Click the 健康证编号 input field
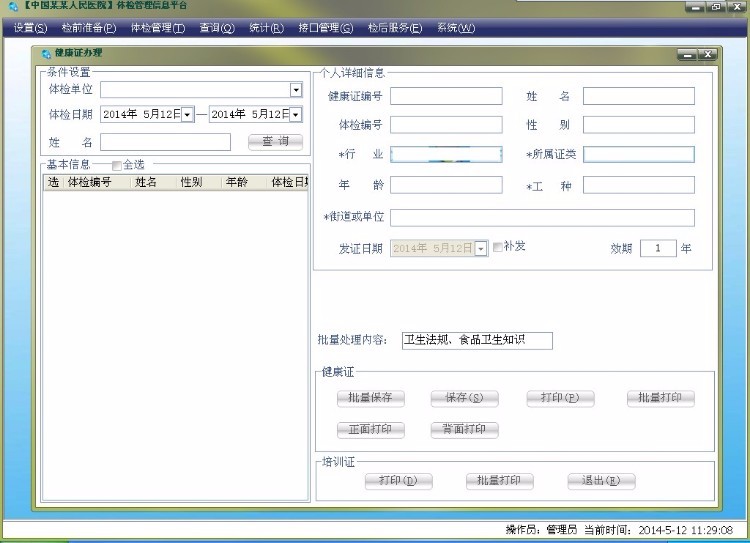750x543 pixels. 446,96
